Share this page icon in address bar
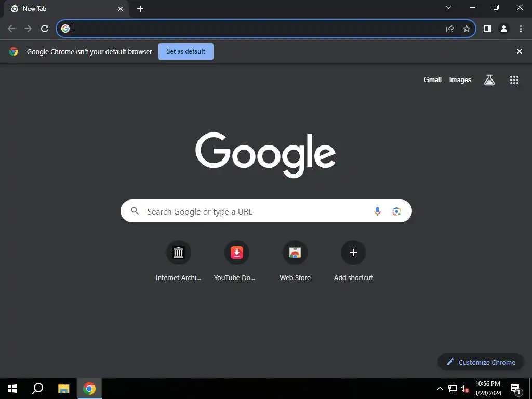The height and width of the screenshot is (399, 532). (x=450, y=29)
